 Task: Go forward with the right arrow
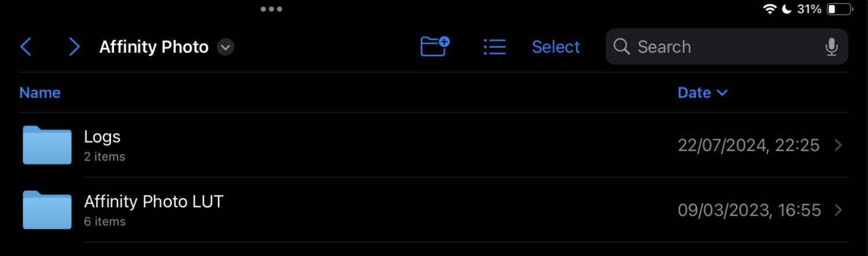pos(74,47)
